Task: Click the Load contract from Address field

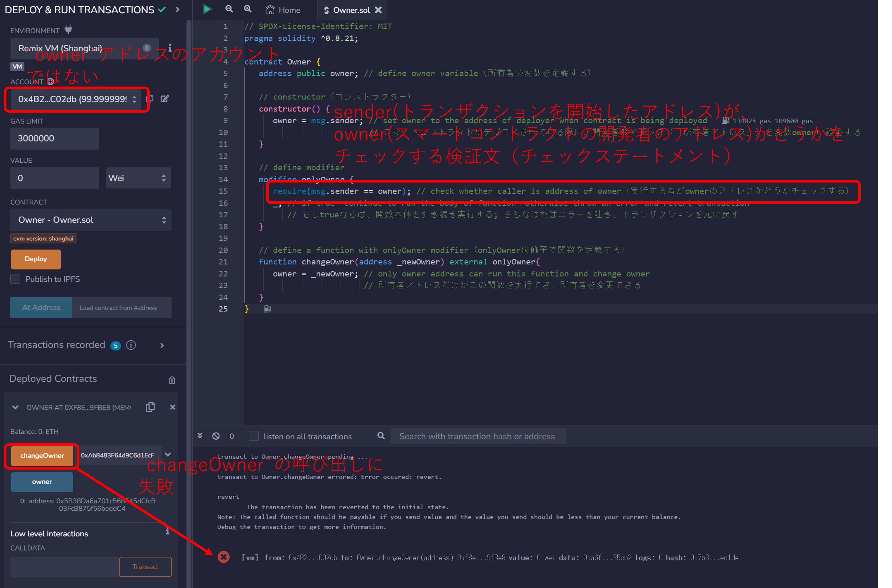Action: tap(122, 307)
